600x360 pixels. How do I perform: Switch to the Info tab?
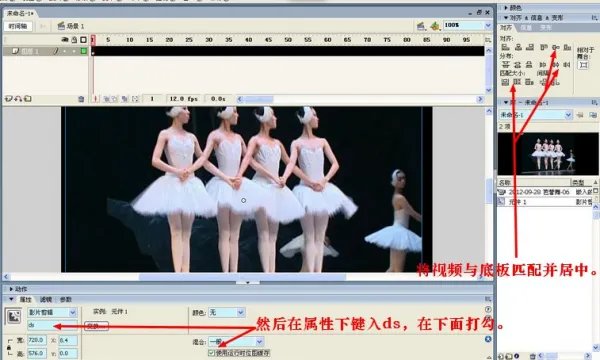point(526,28)
